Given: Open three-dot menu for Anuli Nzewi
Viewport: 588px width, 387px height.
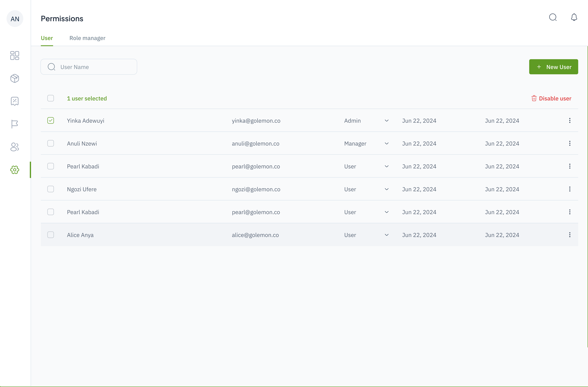Looking at the screenshot, I should (570, 143).
